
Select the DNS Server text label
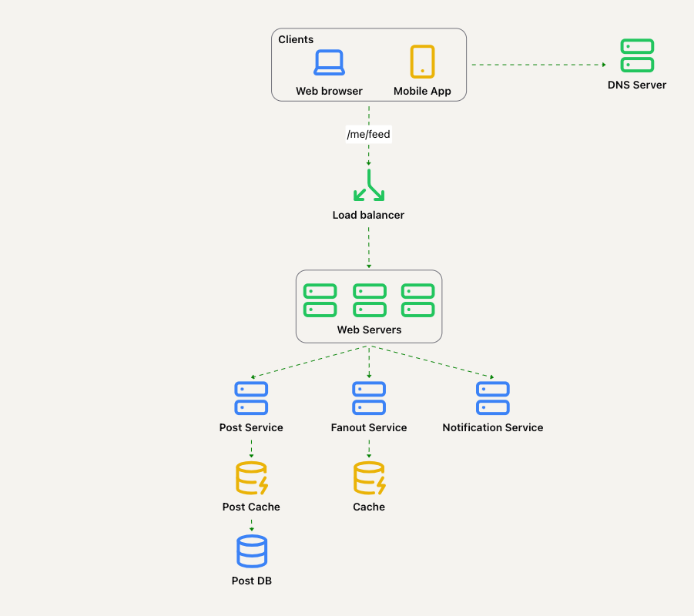point(637,85)
